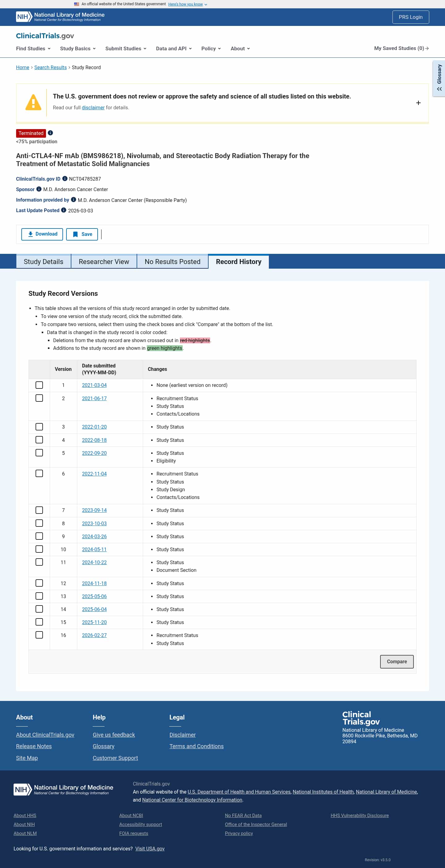Open About ClinicalTrials.gov footer link
The height and width of the screenshot is (868, 445).
tap(45, 735)
